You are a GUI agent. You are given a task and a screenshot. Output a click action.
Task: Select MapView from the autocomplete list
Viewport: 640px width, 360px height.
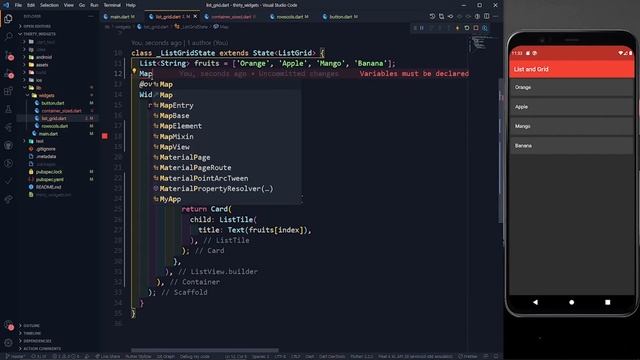(227, 147)
